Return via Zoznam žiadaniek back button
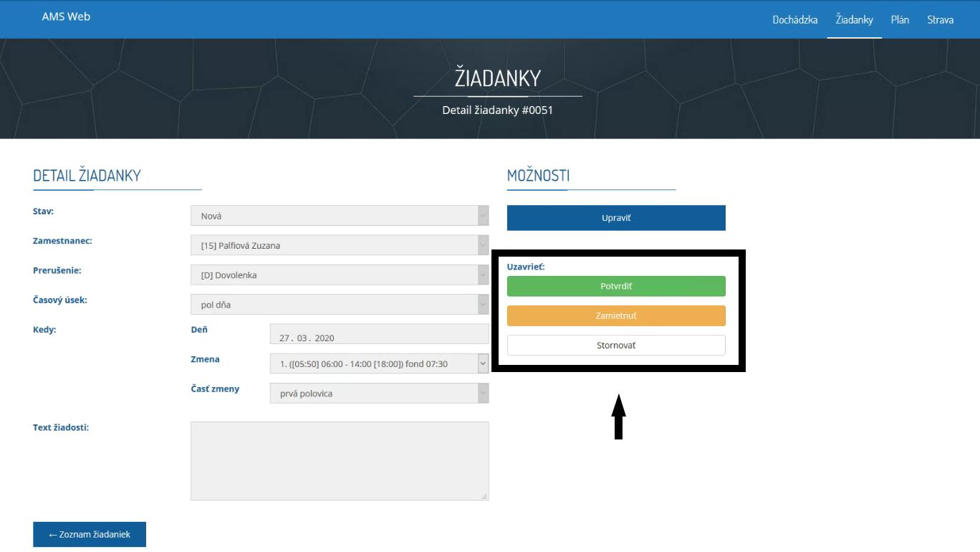The width and height of the screenshot is (980, 552). tap(90, 535)
